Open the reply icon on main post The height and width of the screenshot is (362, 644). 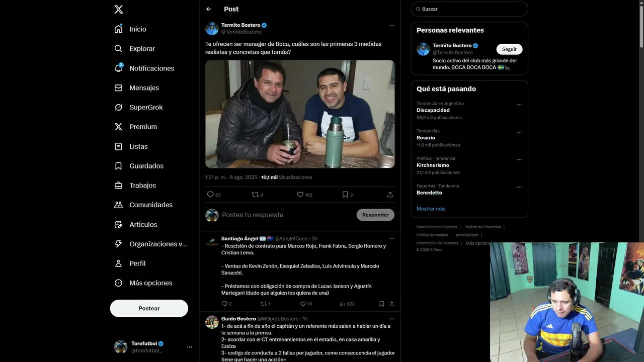click(x=210, y=195)
